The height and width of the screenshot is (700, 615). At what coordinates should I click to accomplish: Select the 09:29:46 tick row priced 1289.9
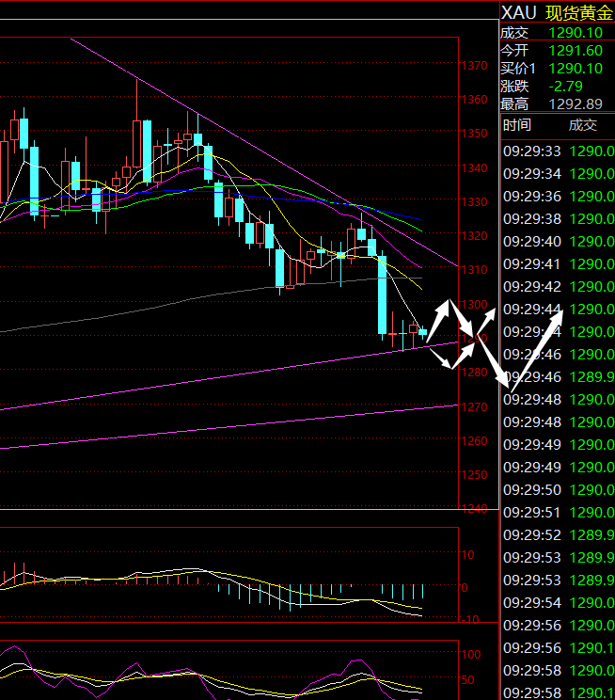click(558, 377)
